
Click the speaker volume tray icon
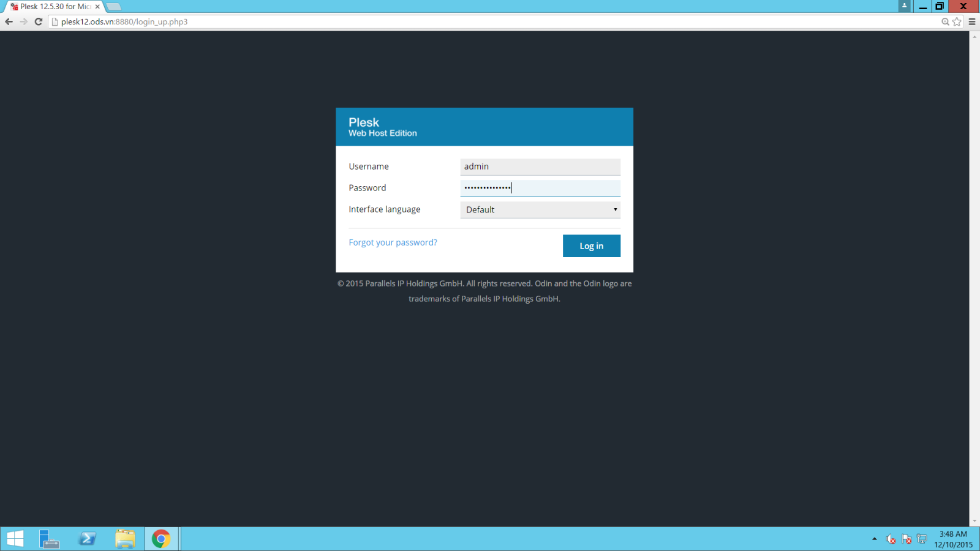click(x=891, y=539)
